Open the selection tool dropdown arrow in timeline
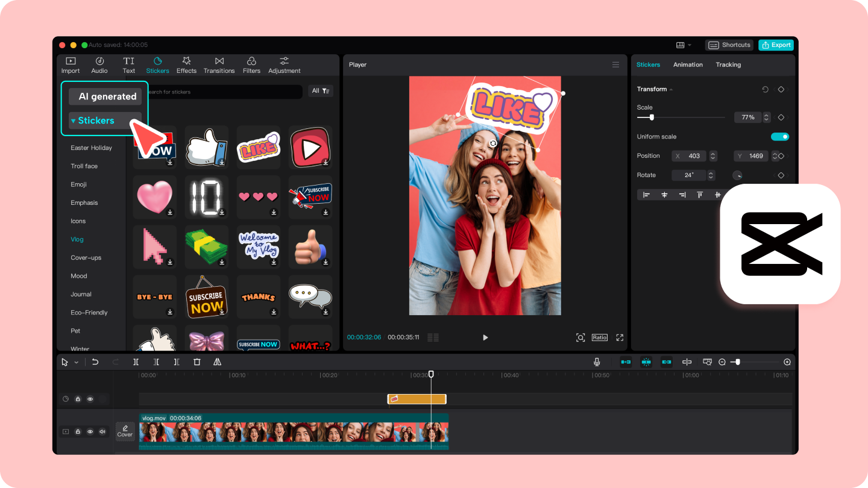This screenshot has height=488, width=868. 76,363
